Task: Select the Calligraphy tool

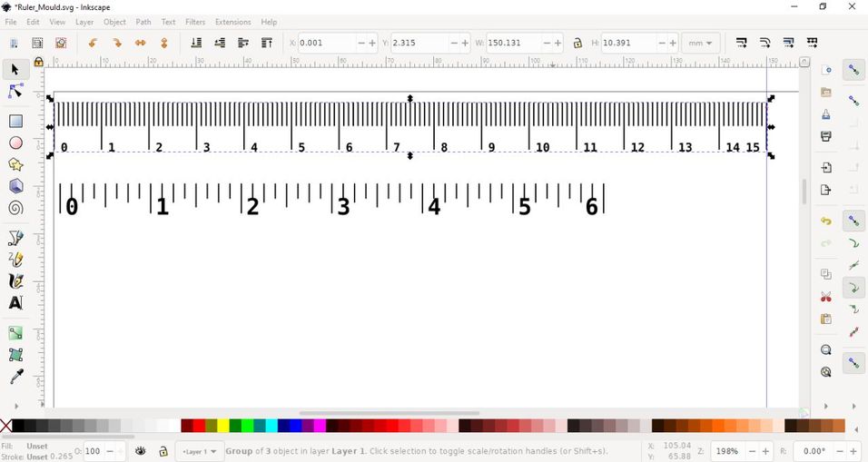Action: (15, 281)
